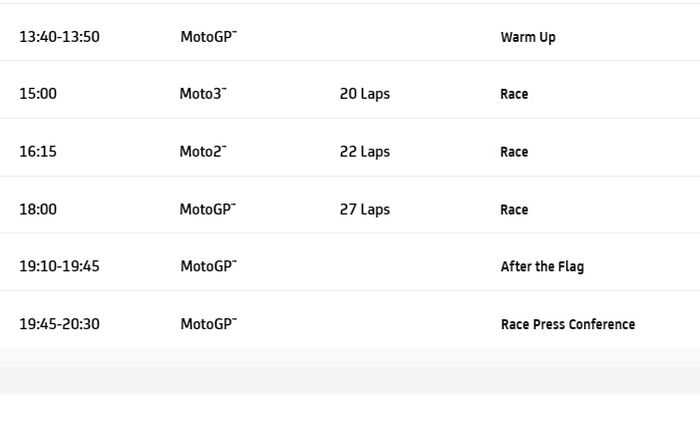Screen dimensions: 700x424
Task: Select MotoGP in the Warm Up row
Action: point(208,37)
